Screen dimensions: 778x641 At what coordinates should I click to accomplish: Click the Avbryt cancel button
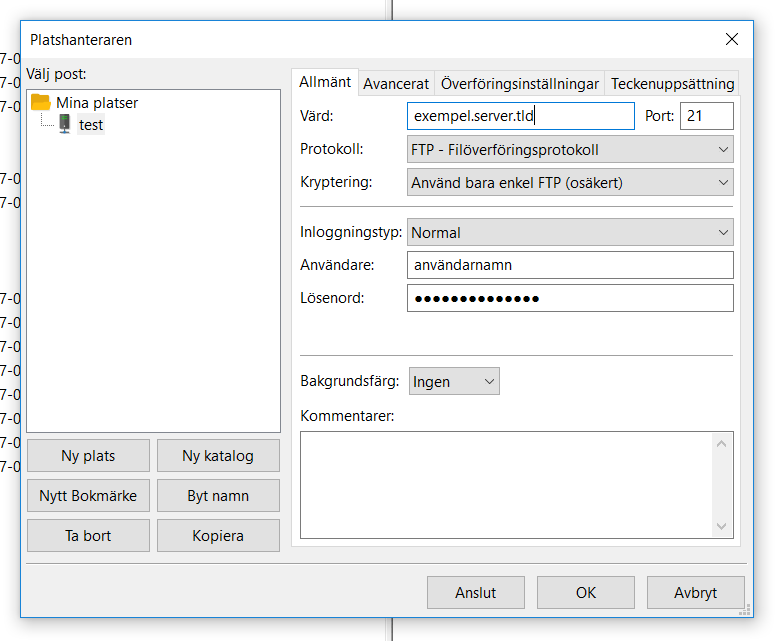tap(696, 592)
